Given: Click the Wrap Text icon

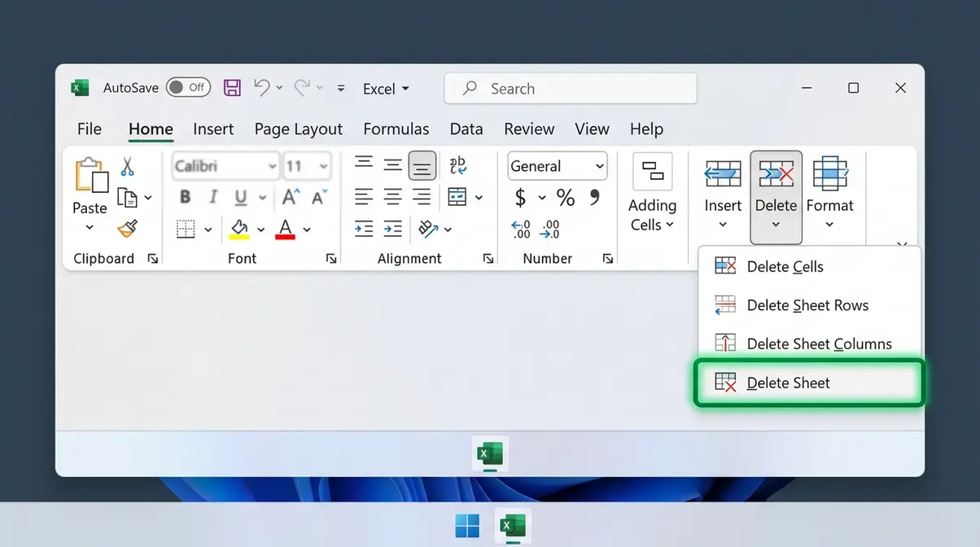Looking at the screenshot, I should tap(457, 165).
